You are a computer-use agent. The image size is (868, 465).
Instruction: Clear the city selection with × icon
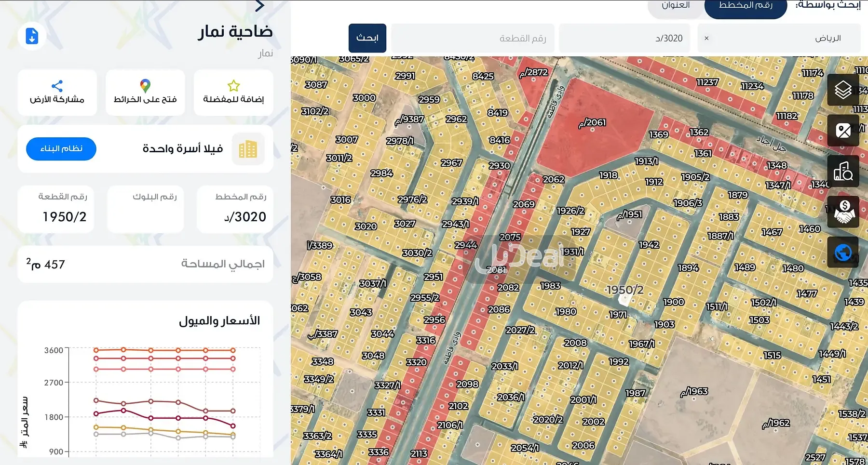(x=706, y=38)
